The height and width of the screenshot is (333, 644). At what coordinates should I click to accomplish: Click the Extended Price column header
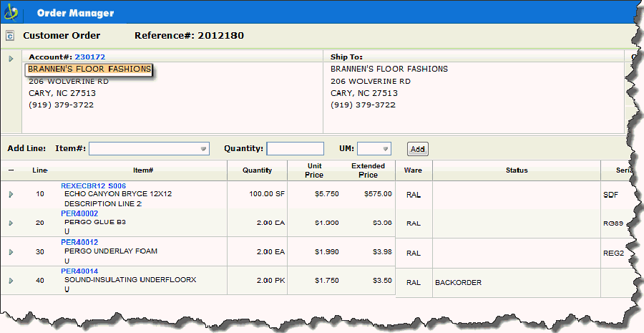(368, 170)
